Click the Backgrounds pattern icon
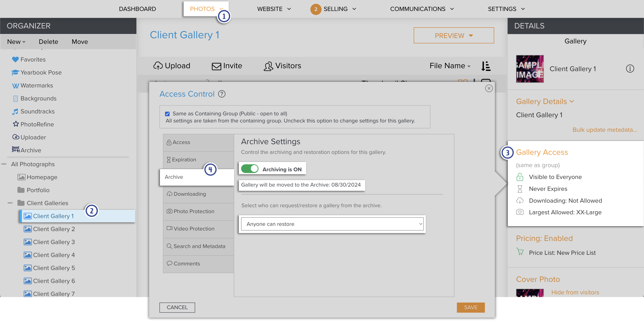The image size is (644, 323). tap(15, 98)
